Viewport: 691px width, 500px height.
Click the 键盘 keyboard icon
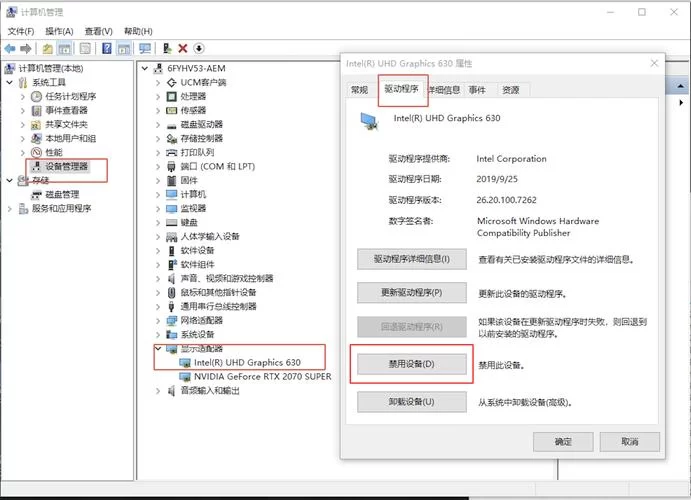171,222
